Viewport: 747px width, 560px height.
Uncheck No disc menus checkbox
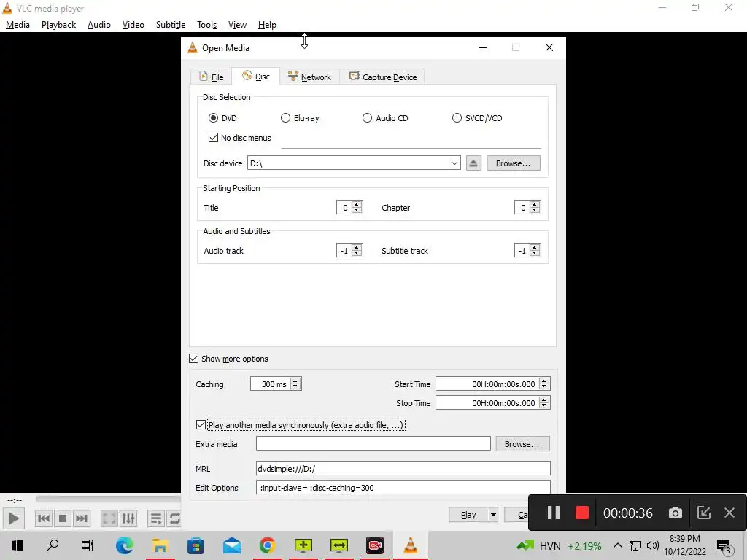coord(214,138)
